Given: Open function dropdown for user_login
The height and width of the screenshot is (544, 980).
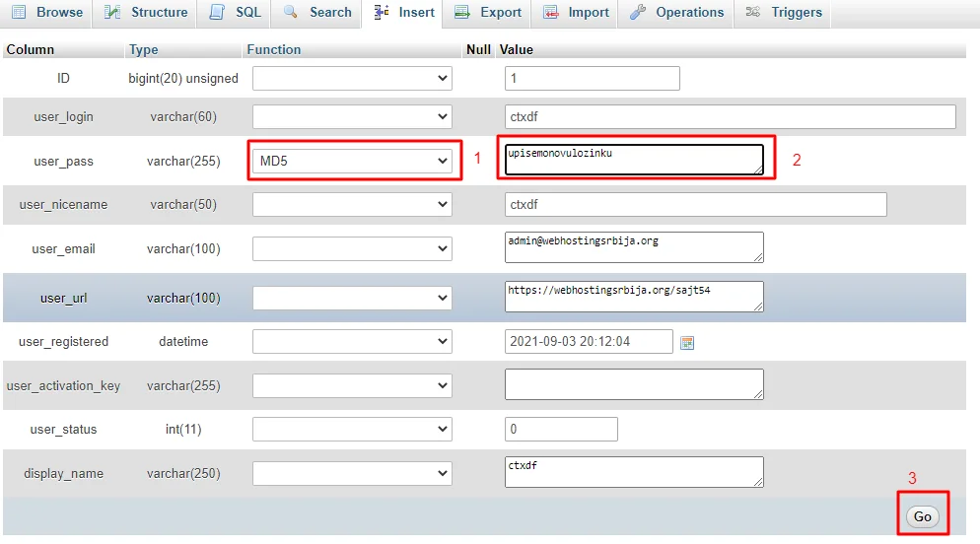Looking at the screenshot, I should click(x=353, y=117).
